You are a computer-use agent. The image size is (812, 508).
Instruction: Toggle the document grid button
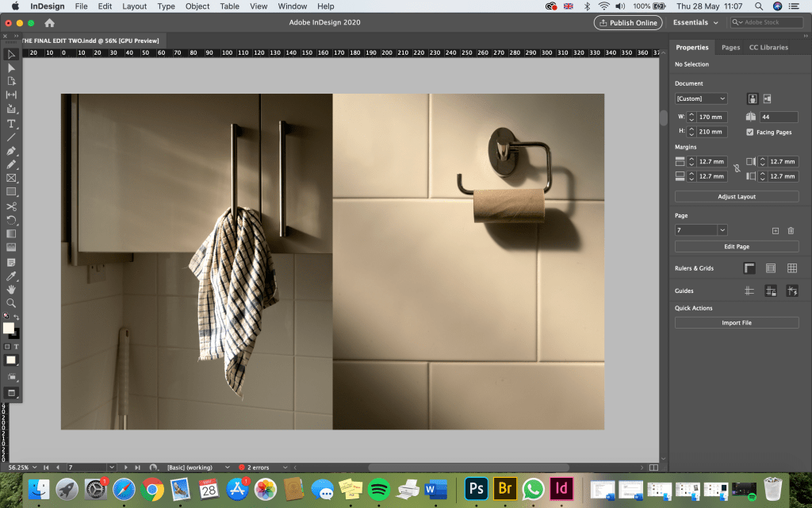791,268
